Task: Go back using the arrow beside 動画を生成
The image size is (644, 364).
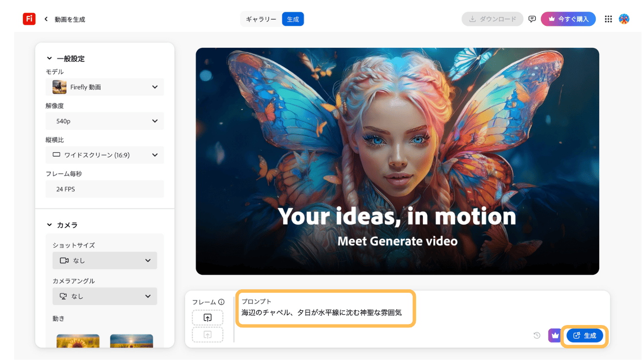Action: pyautogui.click(x=46, y=19)
